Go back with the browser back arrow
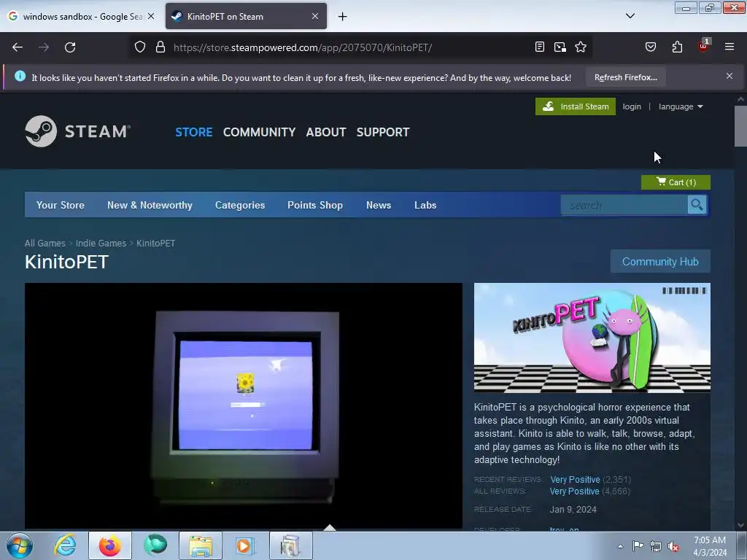The width and height of the screenshot is (747, 560). coord(18,47)
